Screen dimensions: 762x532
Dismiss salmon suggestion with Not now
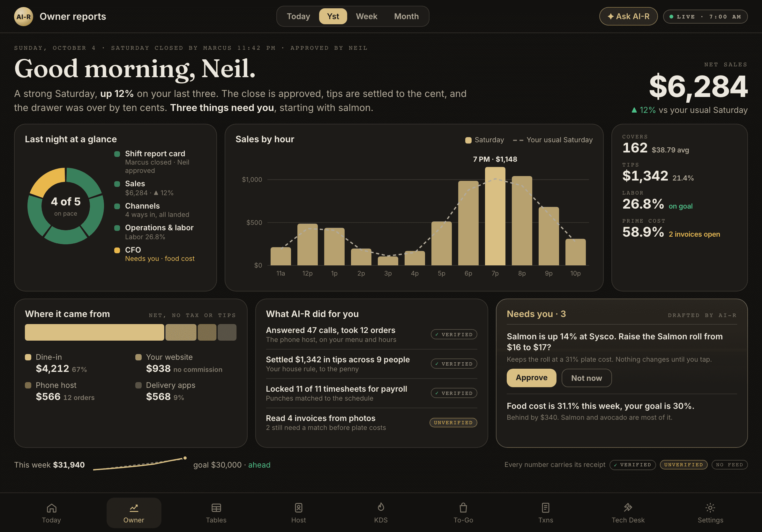[x=586, y=378]
